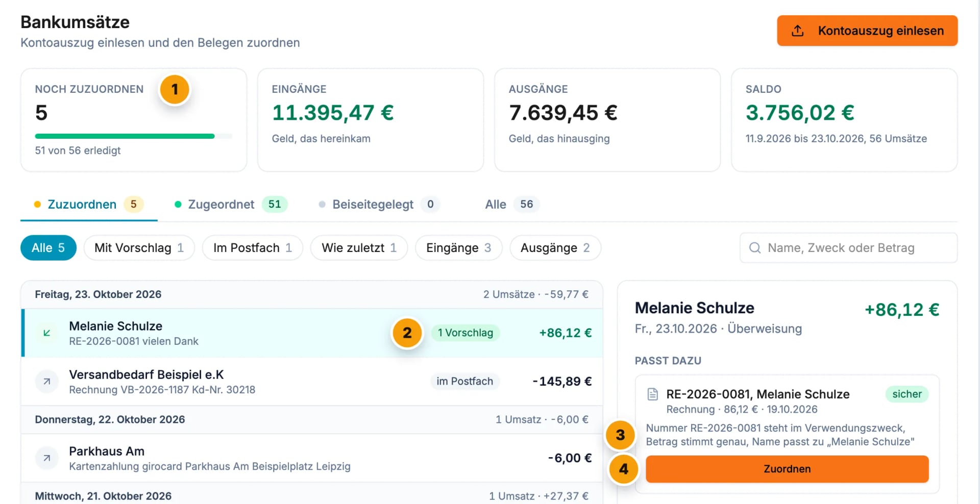
Task: Select the Parkhaus Am transaction row
Action: (x=312, y=458)
